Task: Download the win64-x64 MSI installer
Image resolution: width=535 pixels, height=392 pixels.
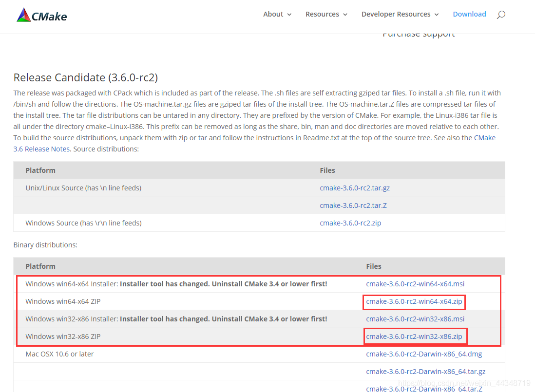Action: [415, 283]
